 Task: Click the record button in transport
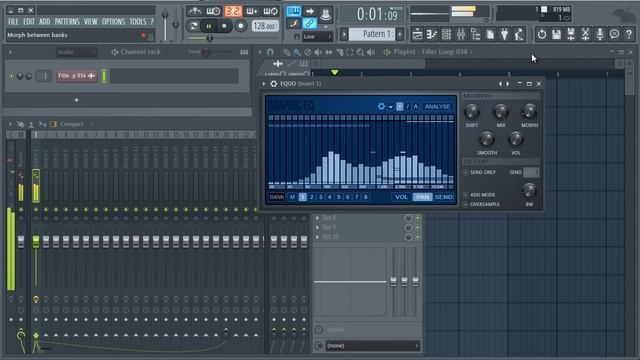point(240,26)
